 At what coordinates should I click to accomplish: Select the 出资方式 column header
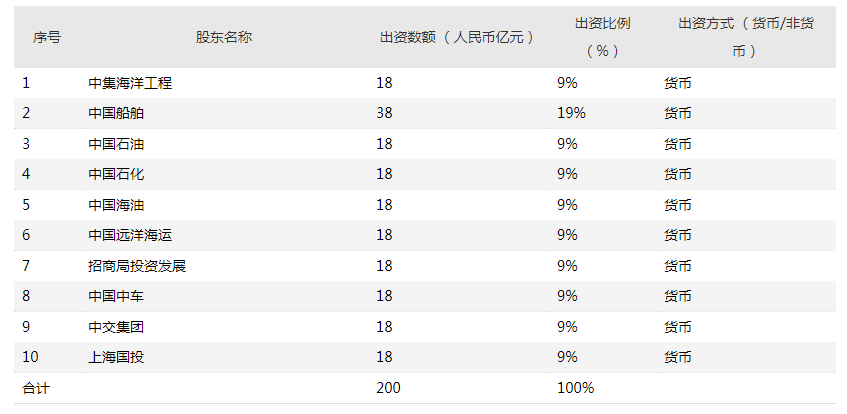pos(745,37)
